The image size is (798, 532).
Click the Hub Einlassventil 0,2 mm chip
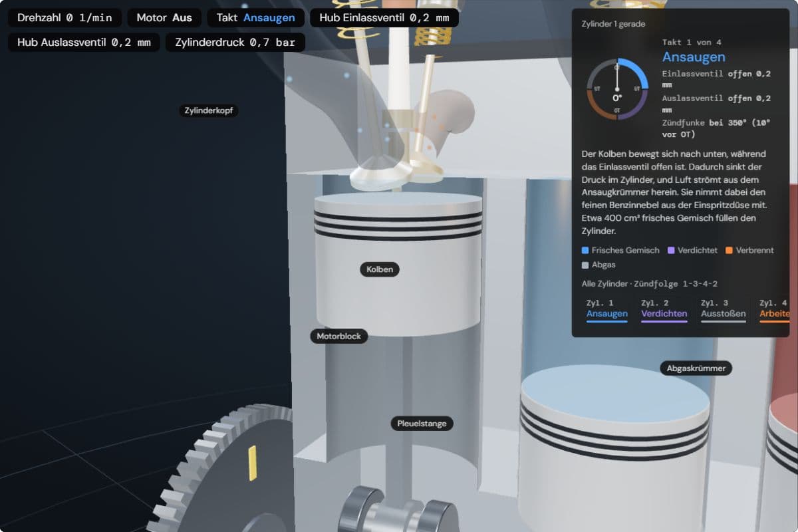point(384,18)
